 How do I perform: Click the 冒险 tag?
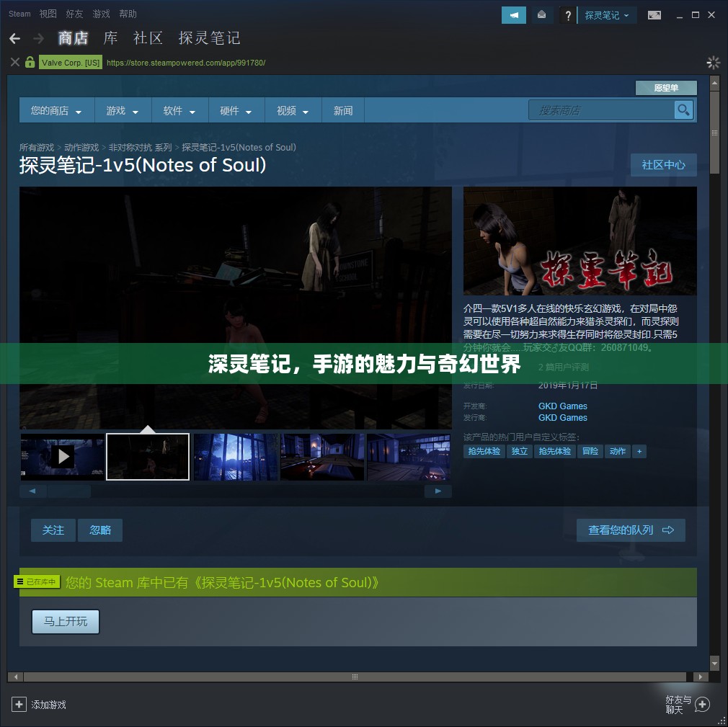(x=590, y=451)
